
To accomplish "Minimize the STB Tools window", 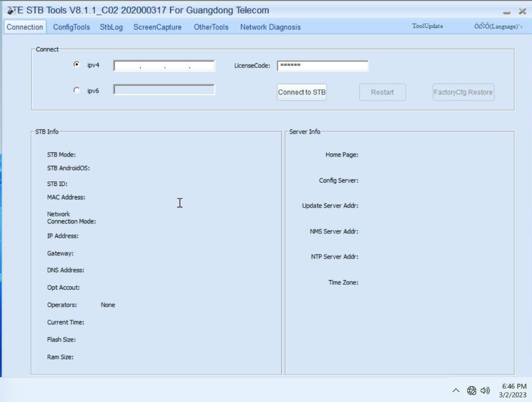I will pyautogui.click(x=507, y=12).
